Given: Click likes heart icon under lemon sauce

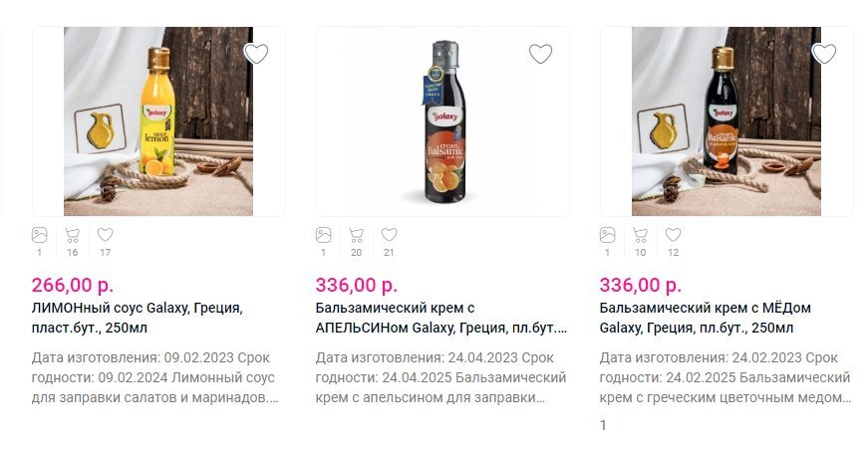Looking at the screenshot, I should coord(105,236).
